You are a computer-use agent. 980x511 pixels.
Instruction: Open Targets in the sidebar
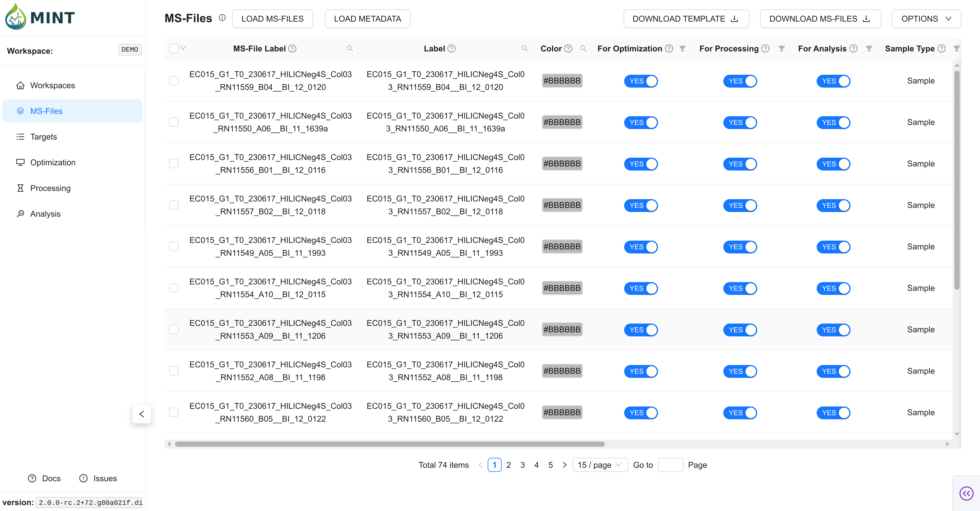[x=43, y=137]
